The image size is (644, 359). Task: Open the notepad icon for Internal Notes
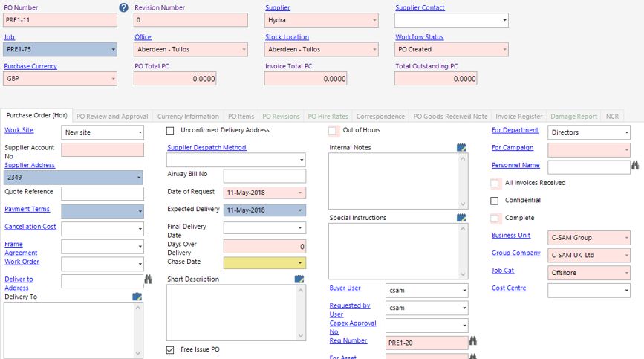(462, 148)
